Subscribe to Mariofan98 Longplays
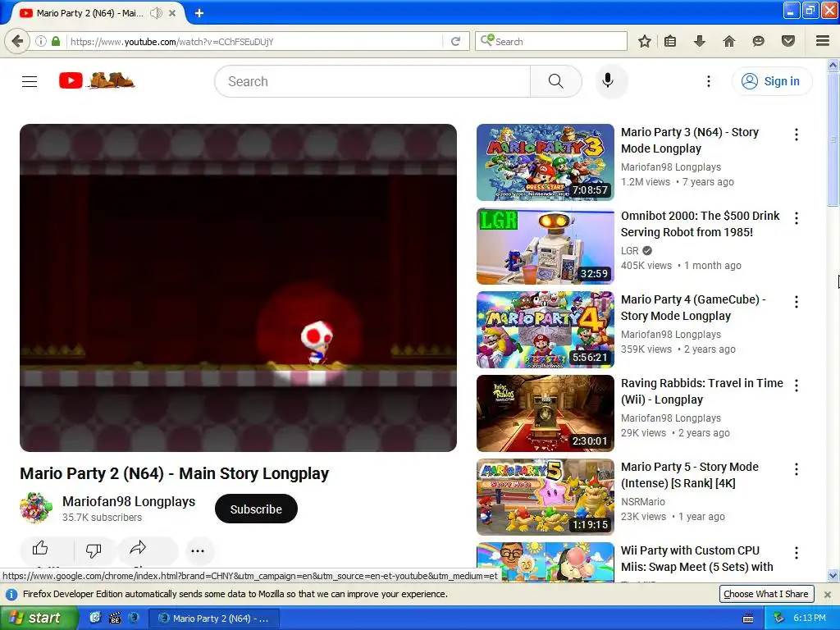 [256, 509]
